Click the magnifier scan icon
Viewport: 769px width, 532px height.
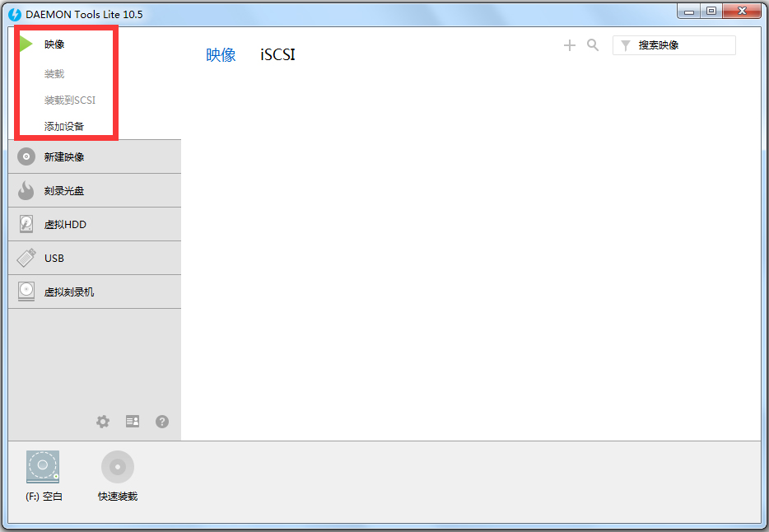click(x=593, y=45)
